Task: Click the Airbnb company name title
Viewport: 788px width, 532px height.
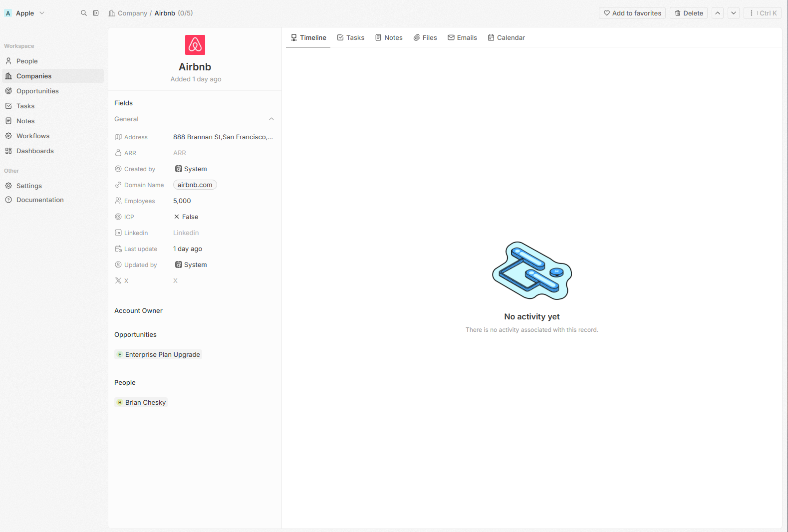Action: [195, 67]
